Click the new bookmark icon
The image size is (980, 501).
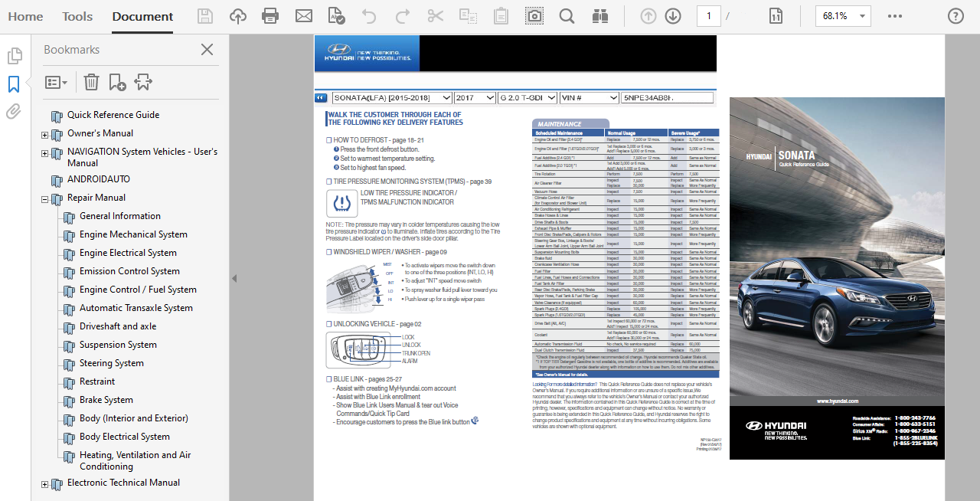click(x=117, y=82)
